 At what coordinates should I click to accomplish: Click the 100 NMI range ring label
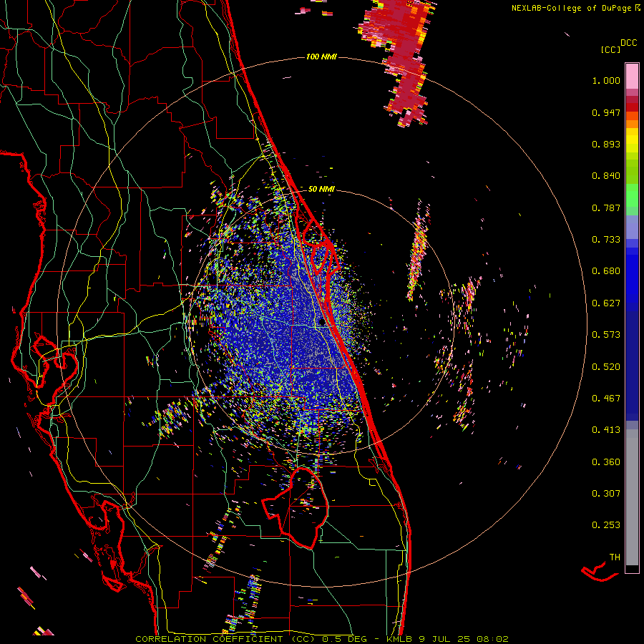(x=321, y=57)
